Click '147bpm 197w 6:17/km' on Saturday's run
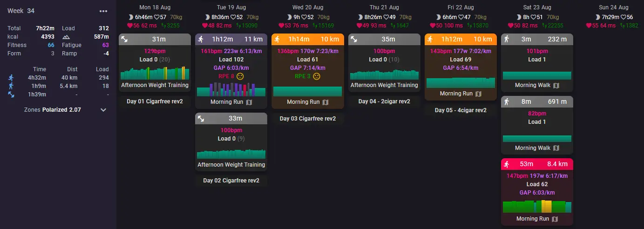The height and width of the screenshot is (229, 644). 537,176
